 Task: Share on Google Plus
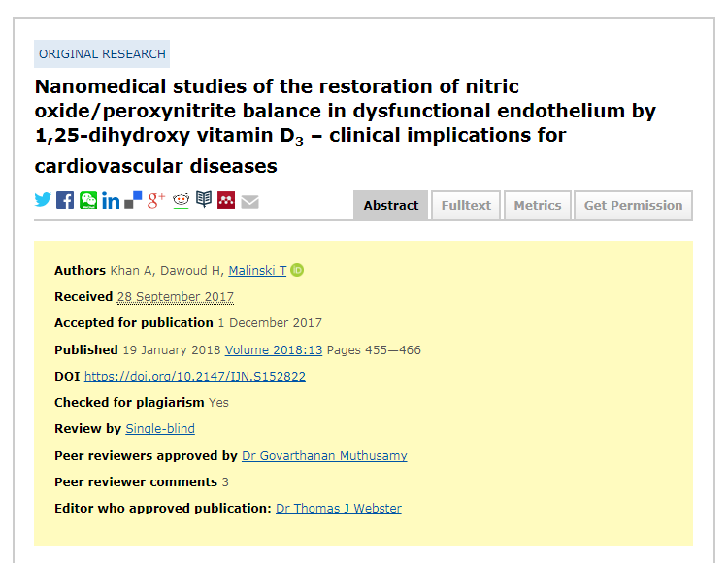(x=156, y=200)
